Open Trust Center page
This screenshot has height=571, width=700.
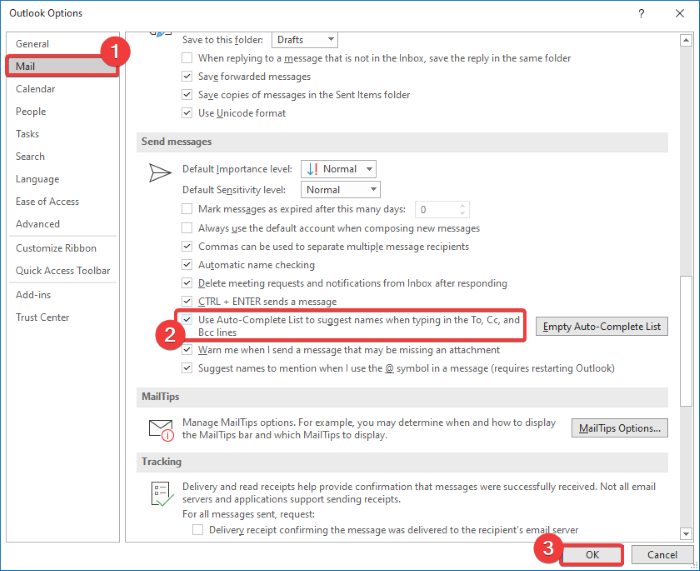point(62,317)
